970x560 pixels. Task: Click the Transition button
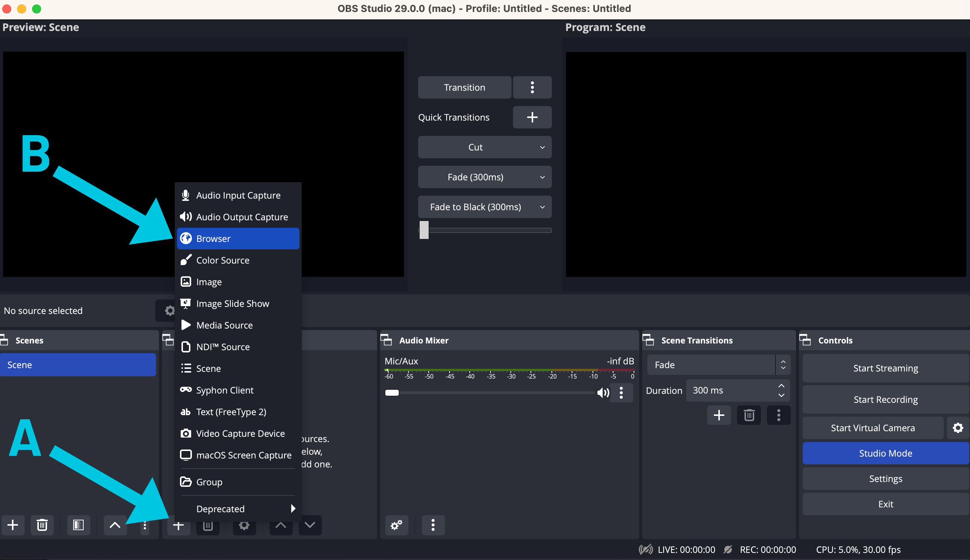click(x=464, y=87)
